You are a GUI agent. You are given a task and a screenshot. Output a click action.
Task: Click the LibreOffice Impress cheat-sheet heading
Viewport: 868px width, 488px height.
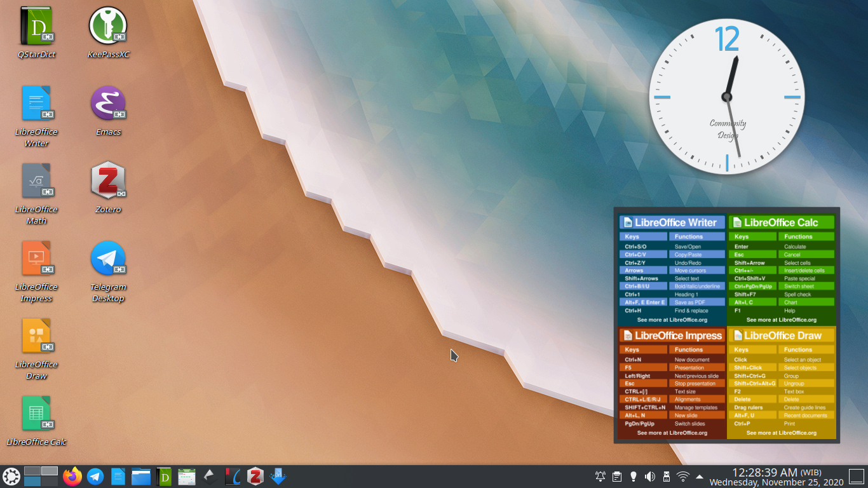(x=672, y=335)
